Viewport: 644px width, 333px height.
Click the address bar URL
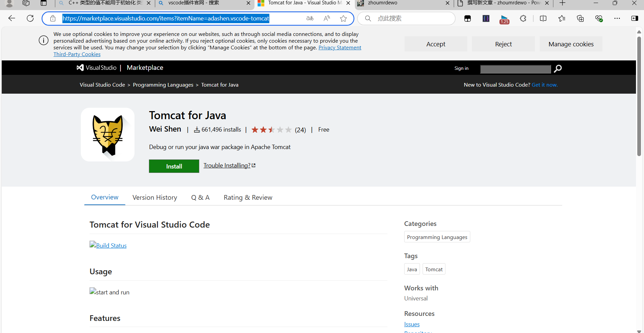(x=166, y=18)
